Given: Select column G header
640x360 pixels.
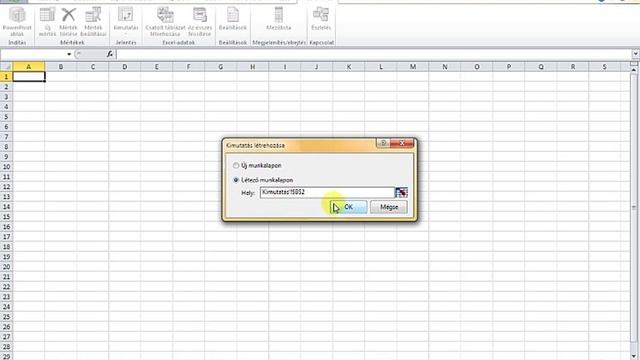Looking at the screenshot, I should [220, 67].
